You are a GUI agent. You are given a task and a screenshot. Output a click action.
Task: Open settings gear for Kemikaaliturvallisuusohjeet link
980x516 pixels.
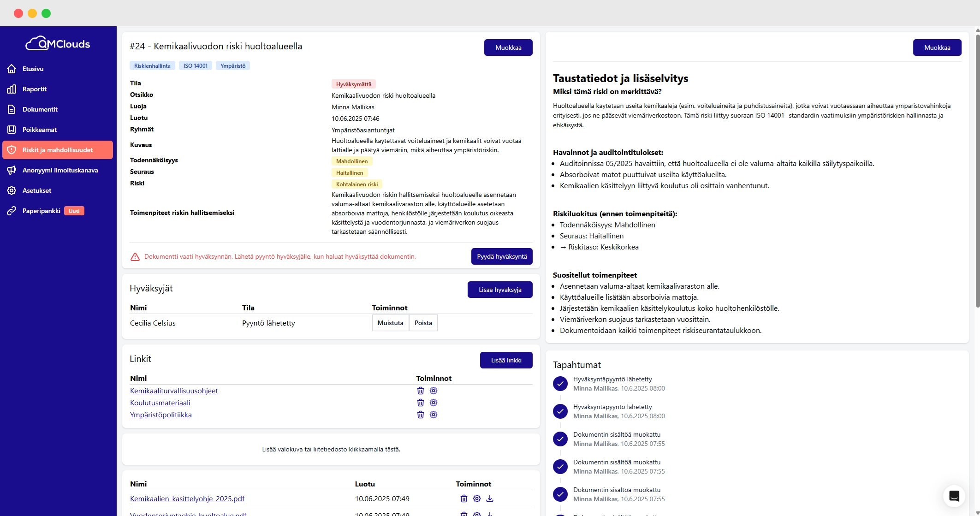coord(434,391)
